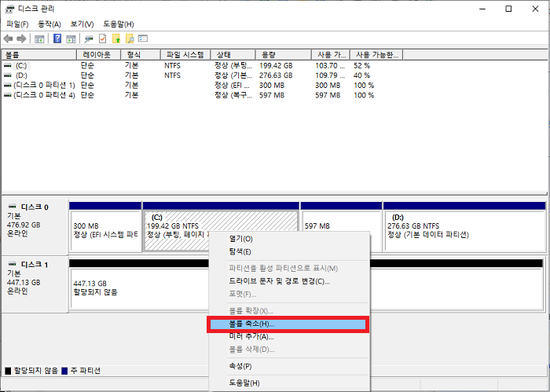Click NTFS in the (C:) volume row
Screen dimensions: 550x392
click(x=172, y=65)
